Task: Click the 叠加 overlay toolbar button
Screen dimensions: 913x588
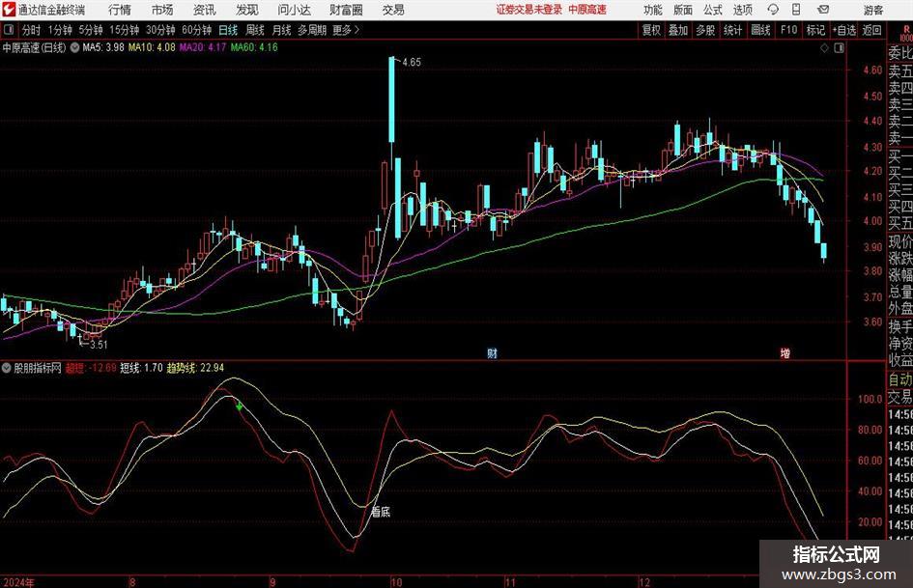Action: coord(678,30)
